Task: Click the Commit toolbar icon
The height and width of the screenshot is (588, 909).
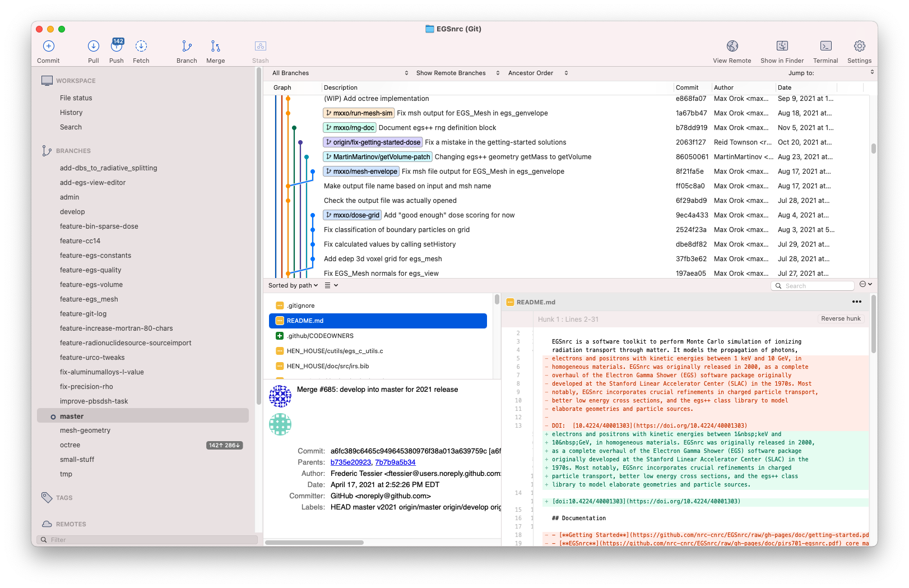Action: click(49, 46)
